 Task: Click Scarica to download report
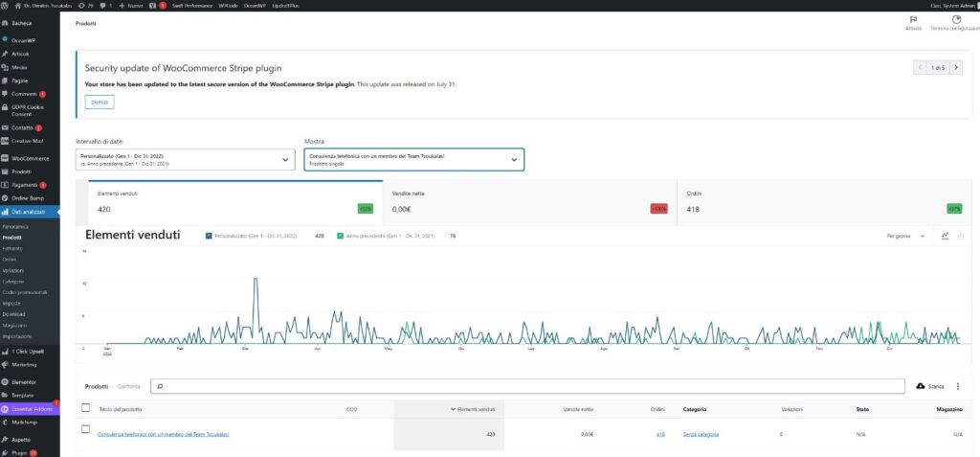(x=930, y=386)
